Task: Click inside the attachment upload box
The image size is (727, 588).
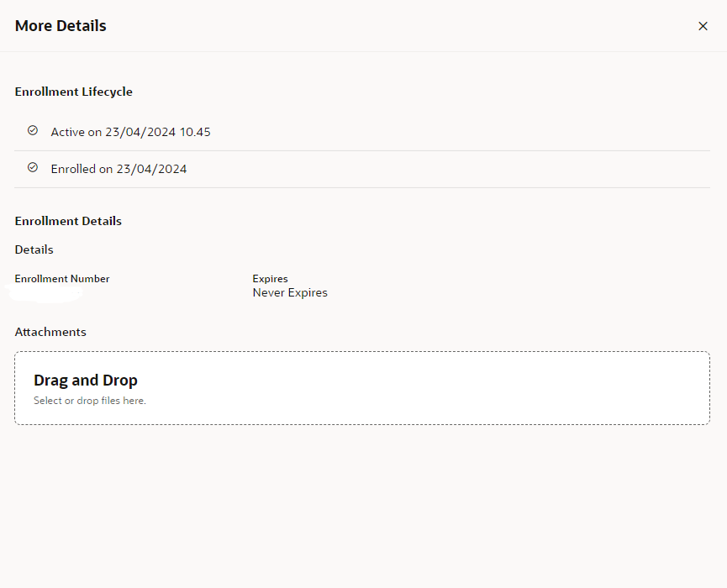Action: point(361,387)
